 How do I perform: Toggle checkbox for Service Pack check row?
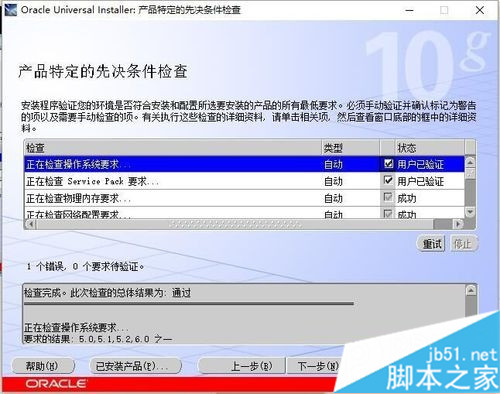click(x=388, y=180)
